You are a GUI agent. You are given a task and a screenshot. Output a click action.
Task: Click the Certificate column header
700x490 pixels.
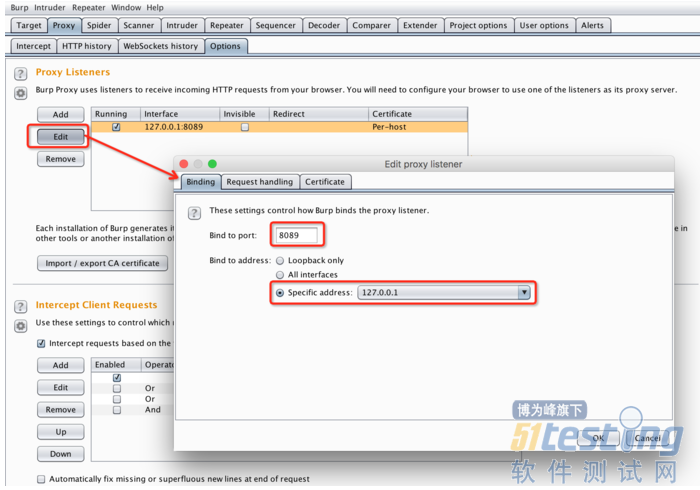418,114
